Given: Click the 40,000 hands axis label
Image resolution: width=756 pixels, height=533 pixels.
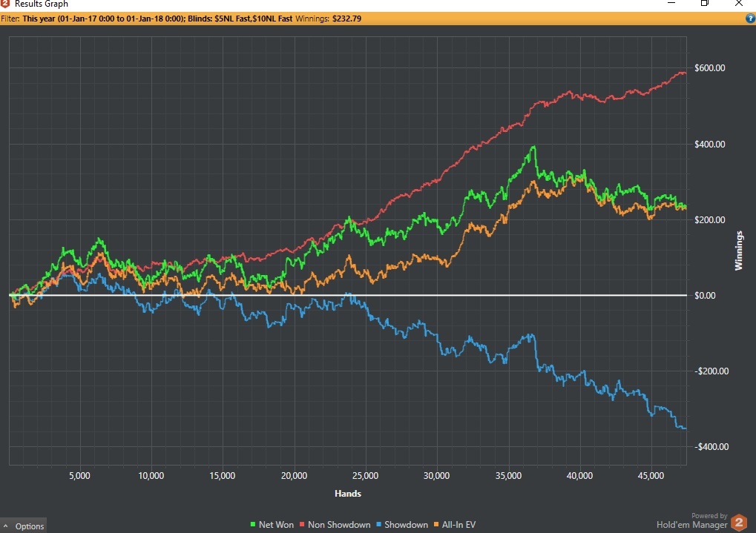Looking at the screenshot, I should (x=579, y=476).
